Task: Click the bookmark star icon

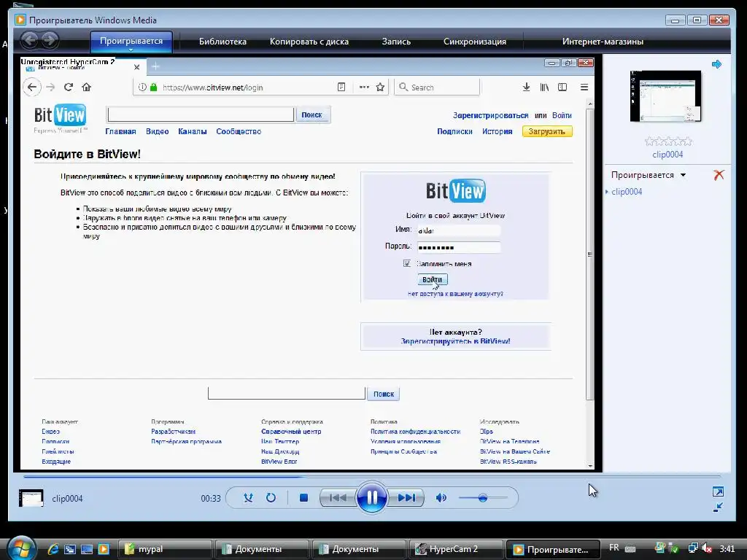Action: (x=380, y=87)
